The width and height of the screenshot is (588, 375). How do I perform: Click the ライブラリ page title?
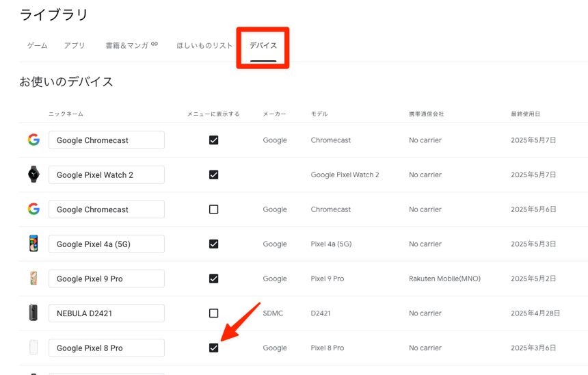coord(53,14)
